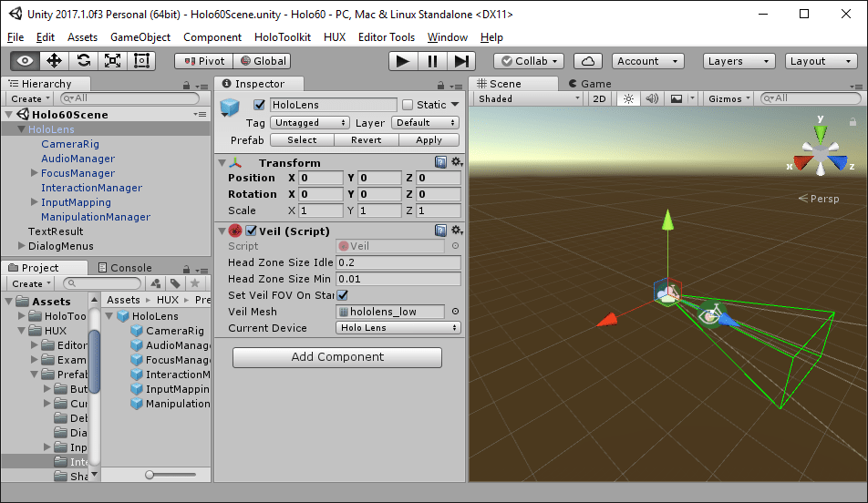The image size is (868, 503).
Task: Open the HoloToolkit menu
Action: click(282, 37)
